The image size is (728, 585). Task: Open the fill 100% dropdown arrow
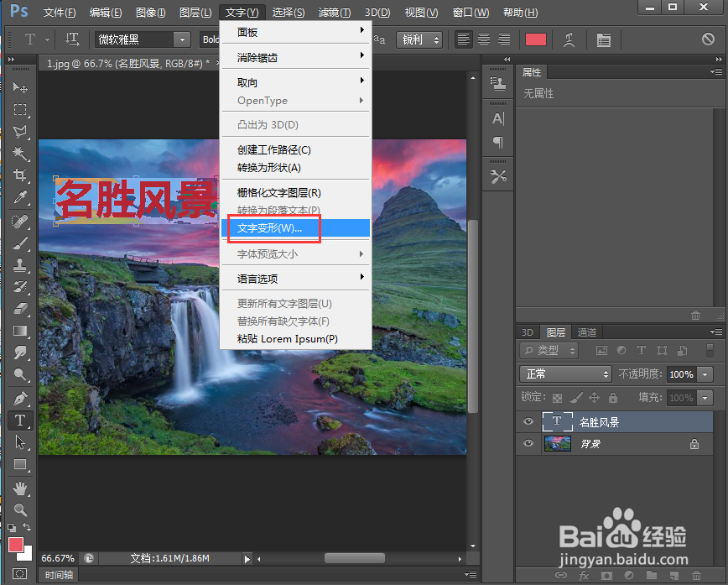click(705, 398)
